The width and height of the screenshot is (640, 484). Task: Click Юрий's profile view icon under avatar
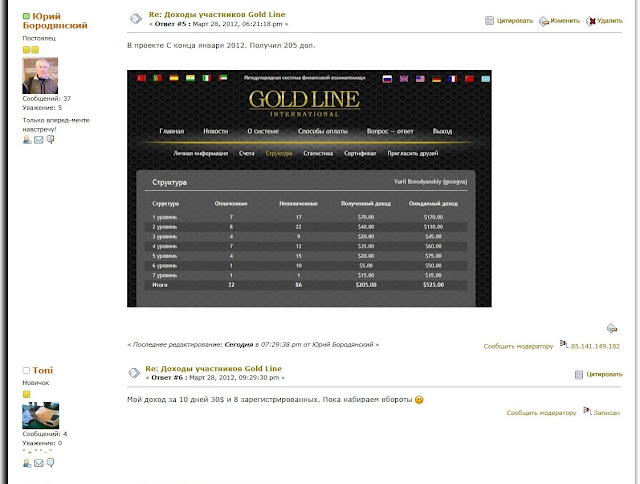tap(27, 140)
